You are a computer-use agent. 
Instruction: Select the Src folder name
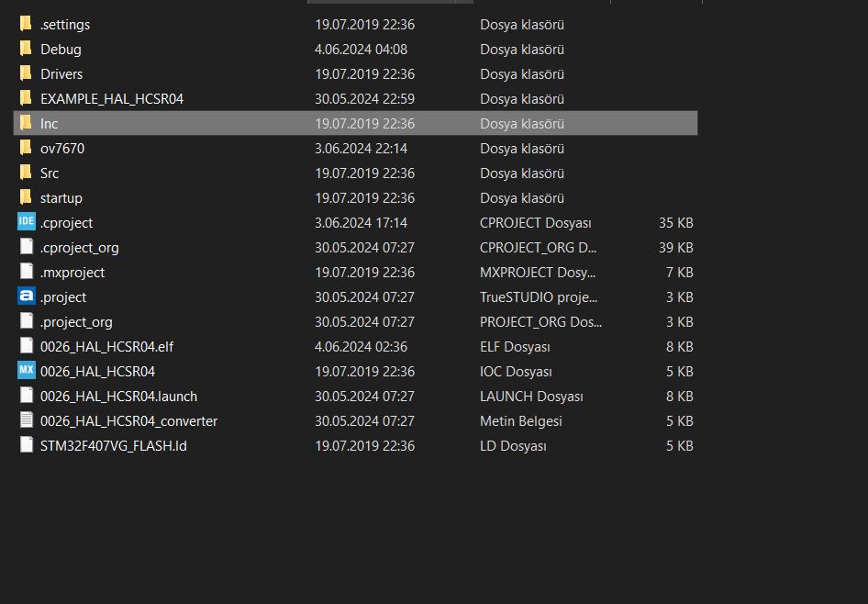50,173
